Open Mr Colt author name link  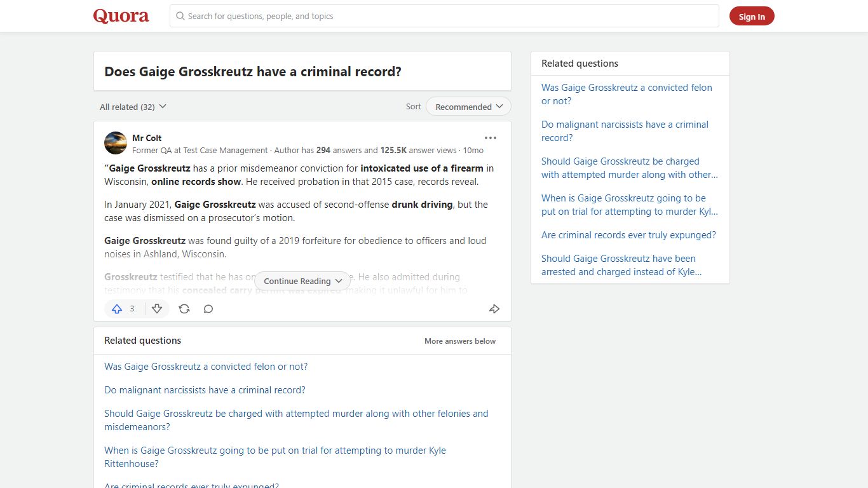coord(147,138)
